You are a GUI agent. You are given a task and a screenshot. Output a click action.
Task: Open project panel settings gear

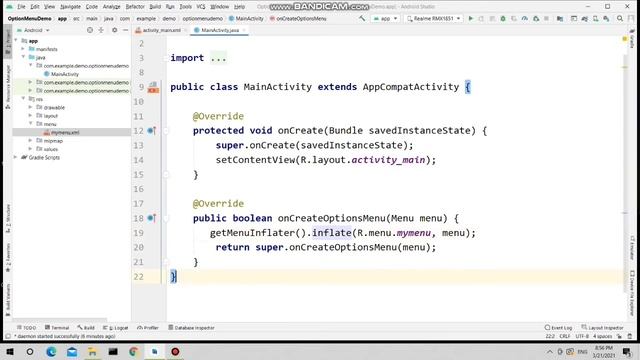point(115,30)
